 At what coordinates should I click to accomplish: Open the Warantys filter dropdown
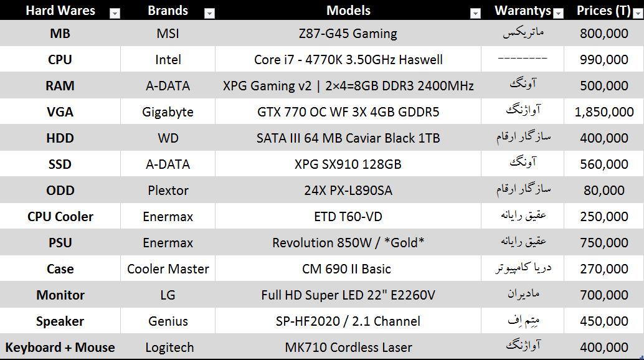click(558, 13)
